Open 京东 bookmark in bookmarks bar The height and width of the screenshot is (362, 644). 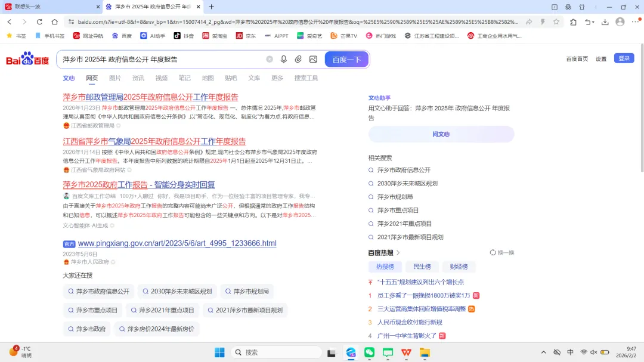[x=246, y=36]
